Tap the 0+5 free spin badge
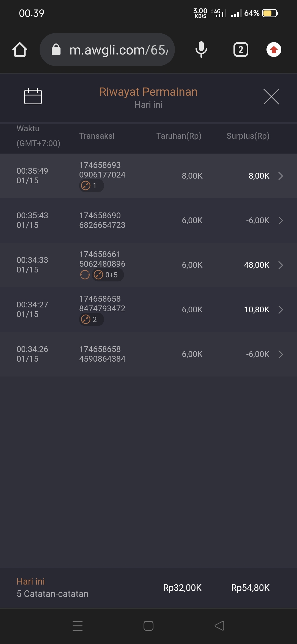The width and height of the screenshot is (297, 644). point(108,275)
